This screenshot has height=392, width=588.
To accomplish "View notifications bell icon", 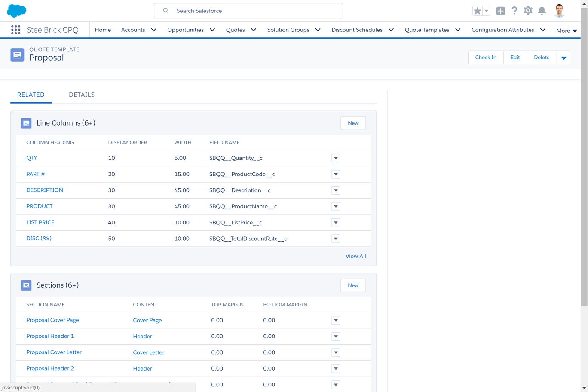I will tap(542, 11).
